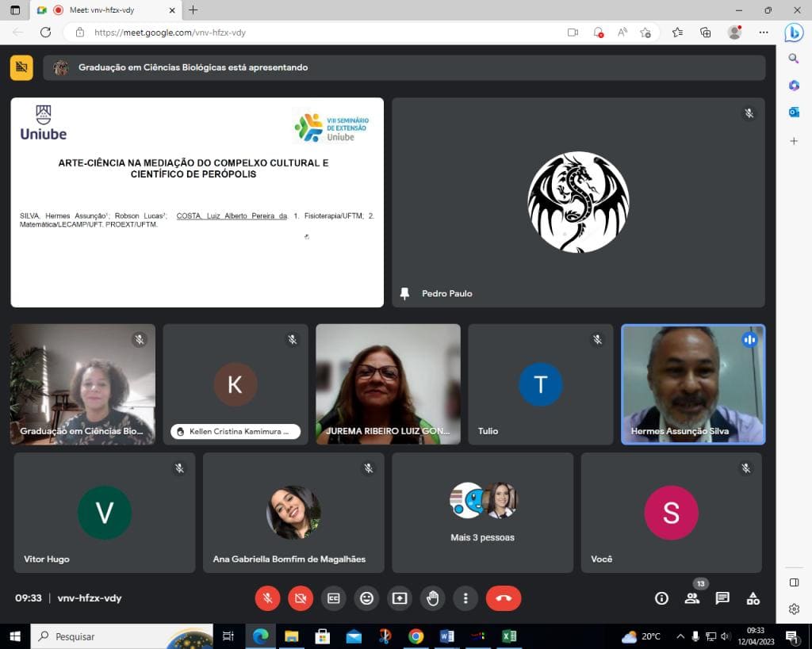Click the browser address bar URL
Viewport: 812px width, 649px height.
point(170,32)
